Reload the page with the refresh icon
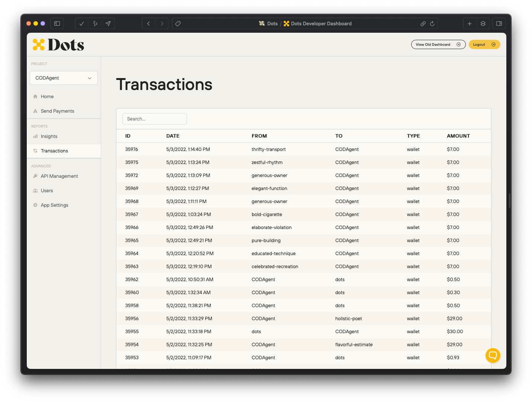Image resolution: width=532 pixels, height=402 pixels. [x=432, y=23]
